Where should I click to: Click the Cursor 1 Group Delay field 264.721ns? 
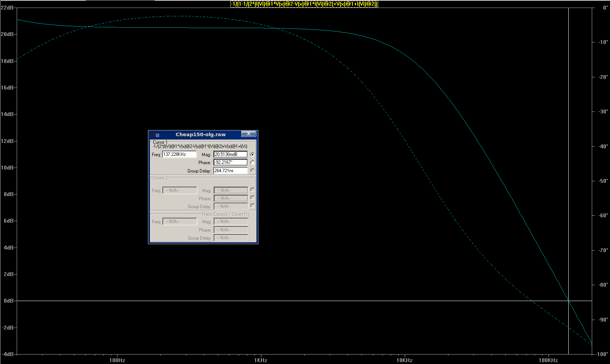(231, 171)
